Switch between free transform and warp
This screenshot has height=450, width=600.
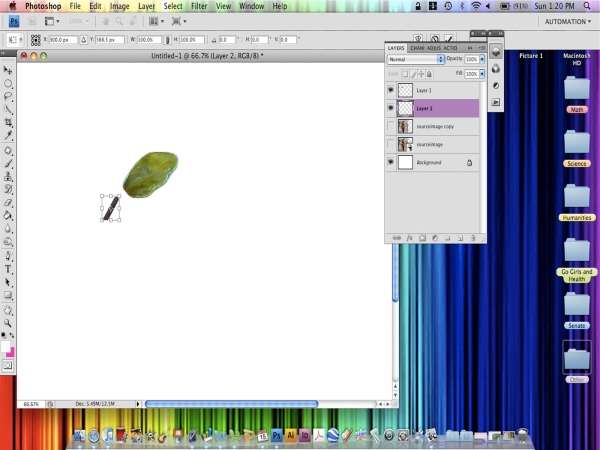(418, 39)
